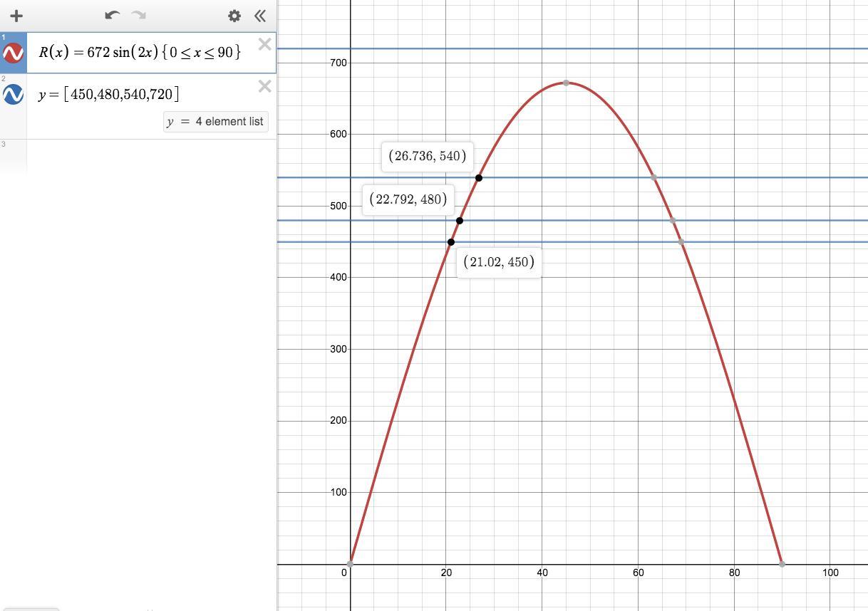Click the Add Item plus icon
868x611 pixels.
[x=16, y=16]
